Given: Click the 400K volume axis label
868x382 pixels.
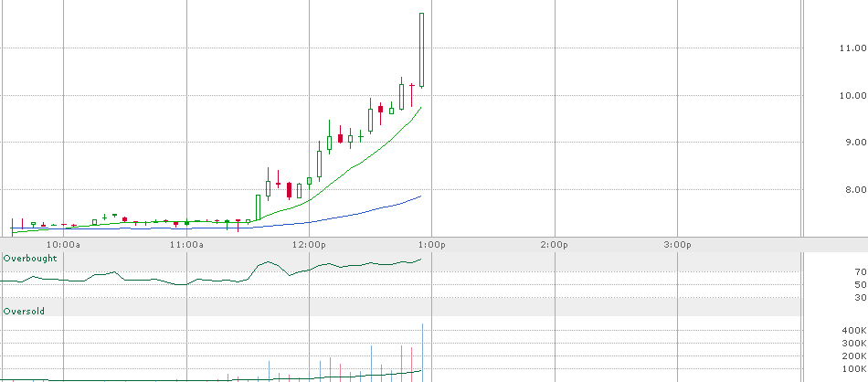Looking at the screenshot, I should click(x=854, y=331).
